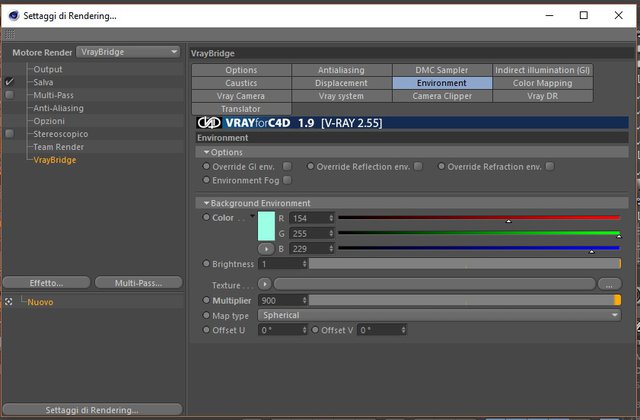The height and width of the screenshot is (420, 640).
Task: Enable the Stereoscopico checkbox
Action: pos(9,134)
